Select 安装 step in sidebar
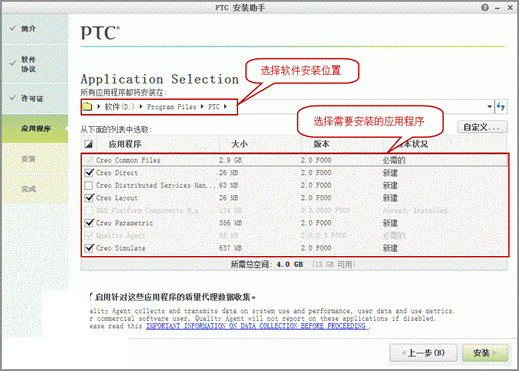The image size is (519, 371). point(35,159)
